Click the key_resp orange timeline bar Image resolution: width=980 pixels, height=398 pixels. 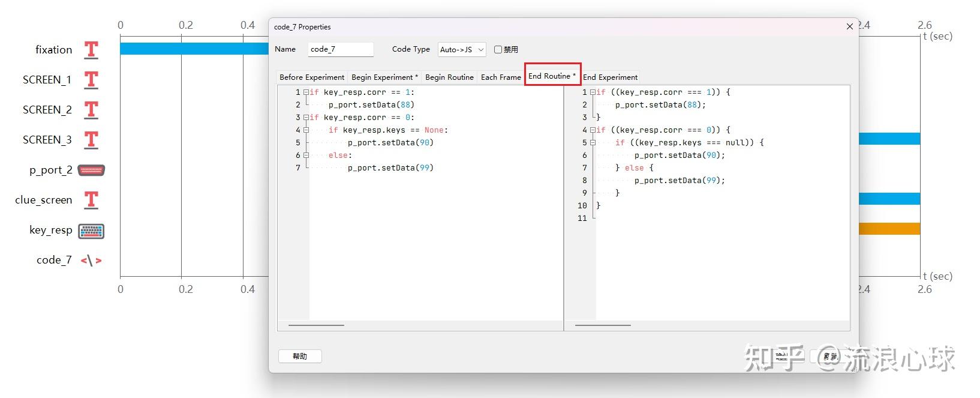coord(889,229)
